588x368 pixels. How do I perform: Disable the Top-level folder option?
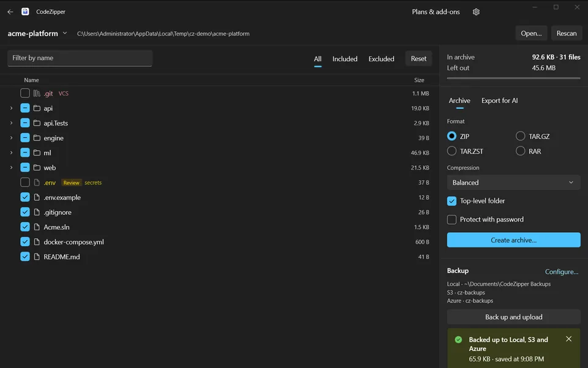pos(451,201)
